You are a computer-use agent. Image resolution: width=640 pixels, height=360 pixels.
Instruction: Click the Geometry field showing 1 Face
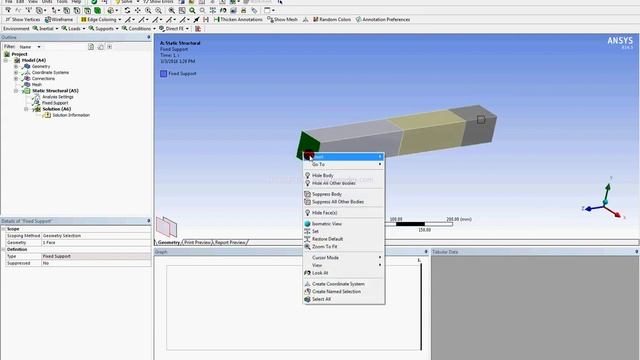[x=96, y=242]
